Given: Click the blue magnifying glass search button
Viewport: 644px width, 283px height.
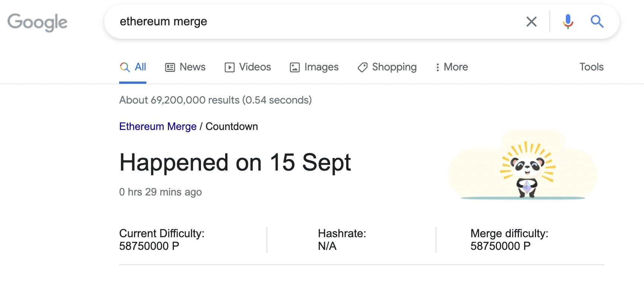Looking at the screenshot, I should pos(597,22).
